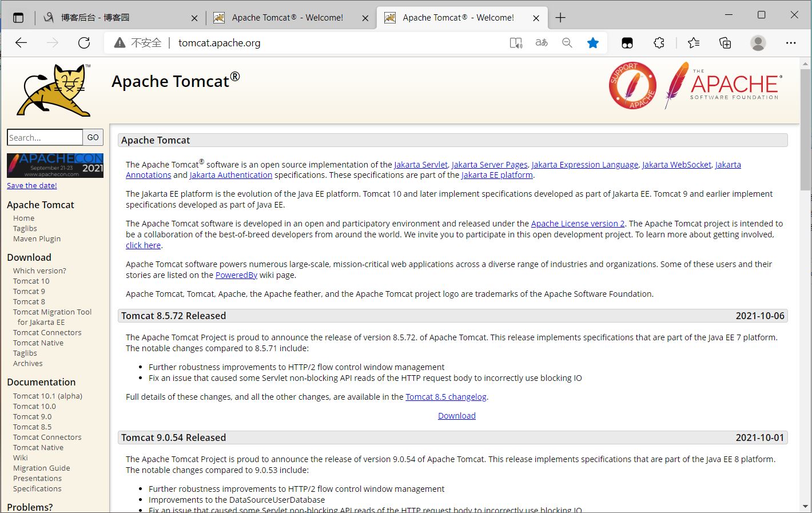Click the vertical page scrollbar thumb
The height and width of the screenshot is (513, 812).
[806, 129]
